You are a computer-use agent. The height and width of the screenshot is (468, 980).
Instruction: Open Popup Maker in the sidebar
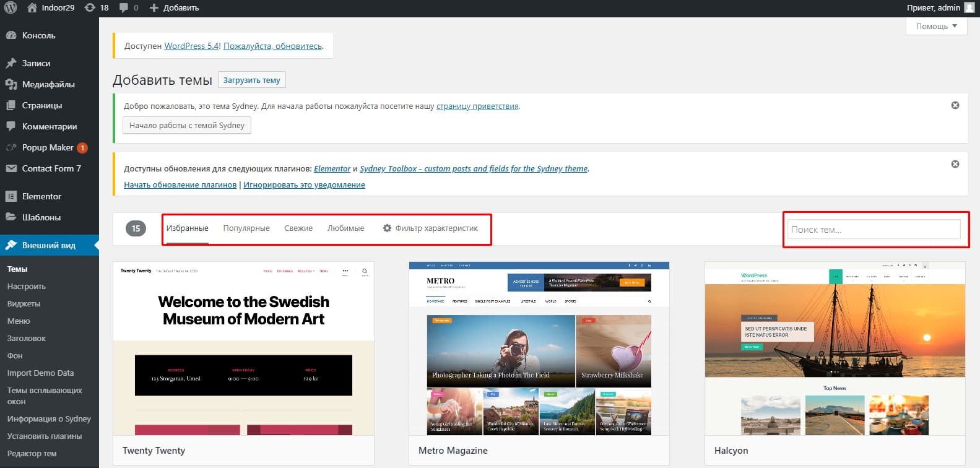click(48, 147)
